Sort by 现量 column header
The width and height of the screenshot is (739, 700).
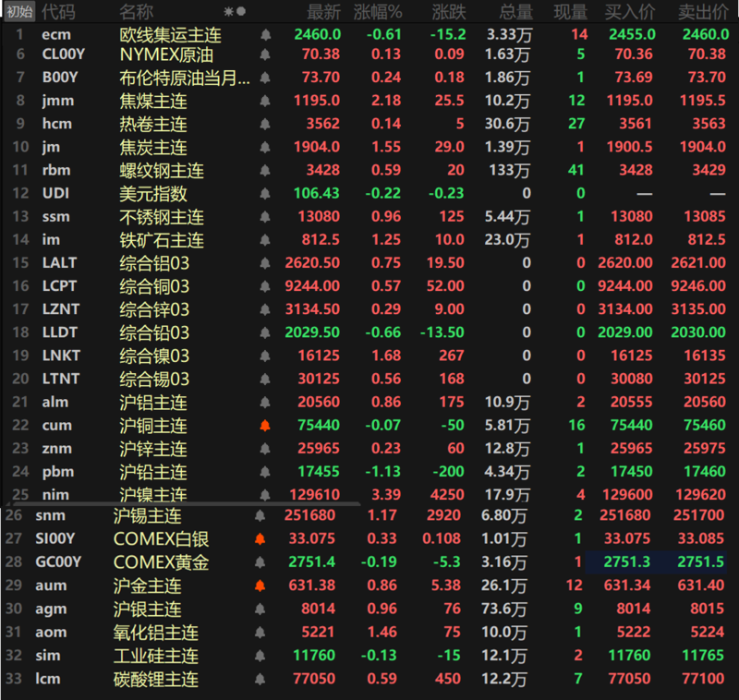570,12
